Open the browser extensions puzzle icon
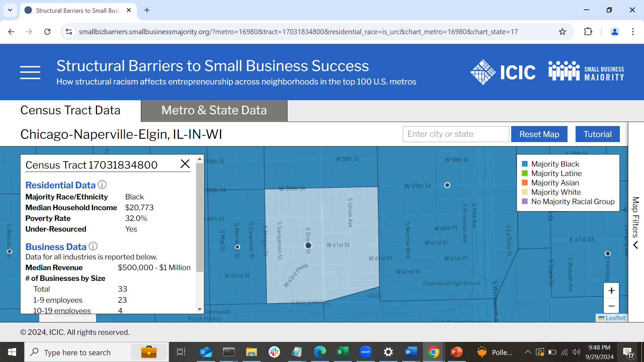The image size is (644, 362). click(588, 32)
